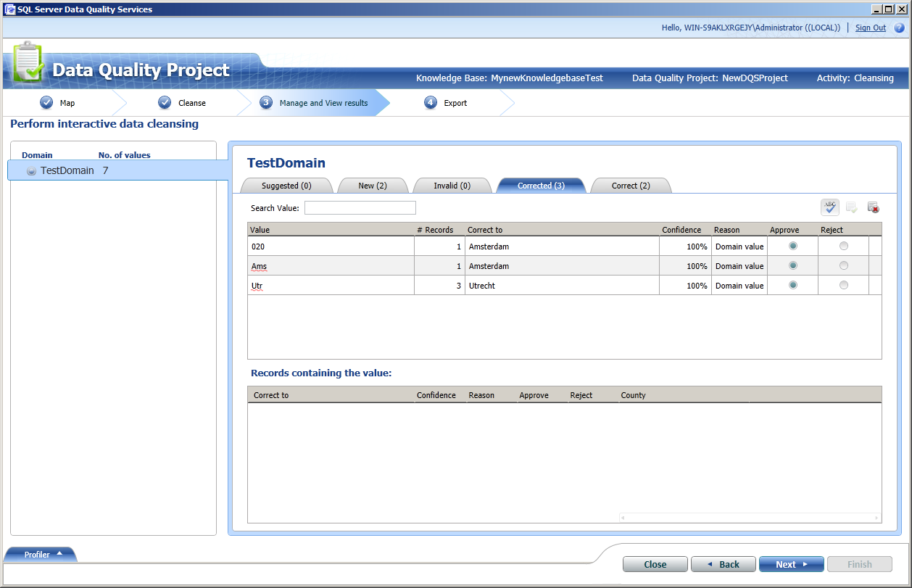
Task: Run the spelling checker on corrected values
Action: click(829, 207)
